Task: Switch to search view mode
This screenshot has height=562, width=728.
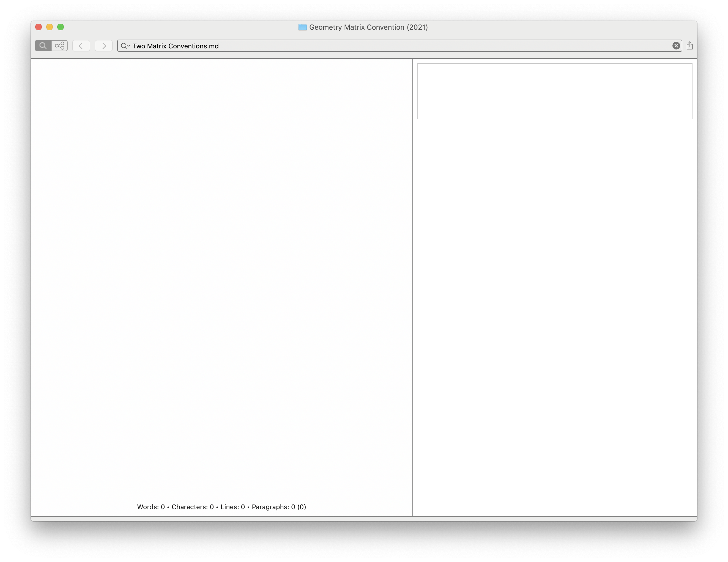Action: 43,46
